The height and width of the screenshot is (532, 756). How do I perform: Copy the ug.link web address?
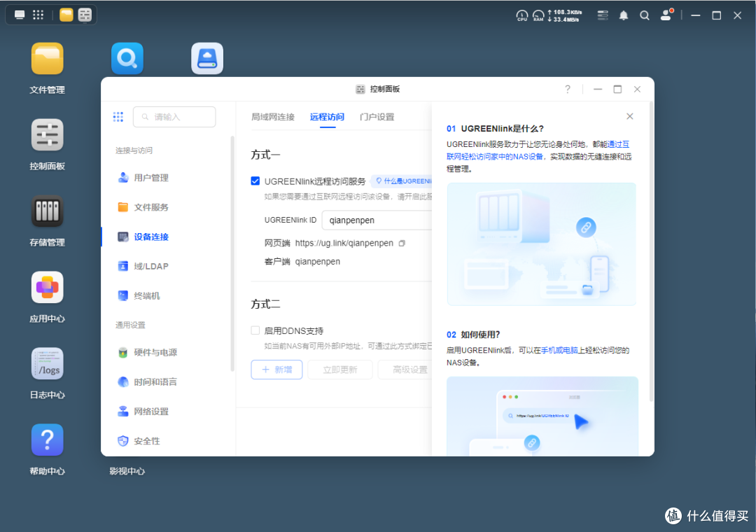pos(402,243)
